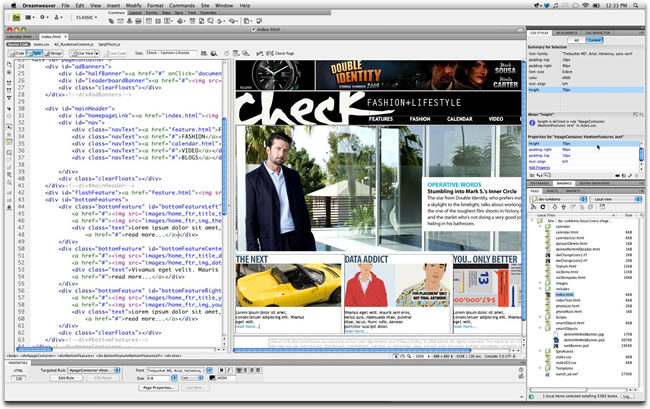Select CSS Styles panel tab
Screen dimensions: 650x409
(x=539, y=33)
